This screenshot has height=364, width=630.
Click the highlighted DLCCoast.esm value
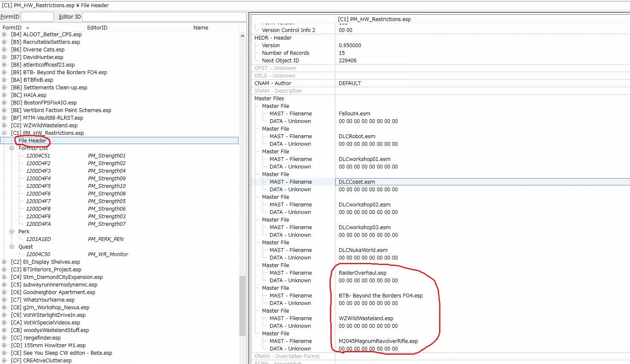pos(357,182)
